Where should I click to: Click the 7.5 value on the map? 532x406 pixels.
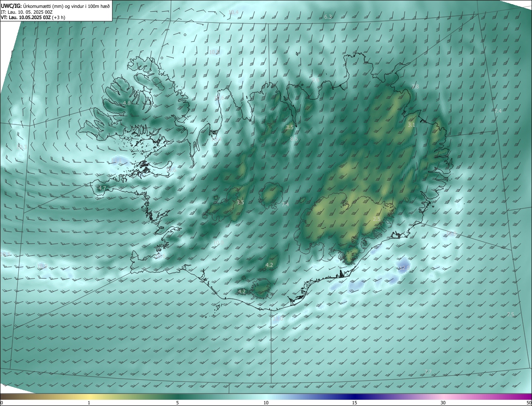pyautogui.click(x=511, y=315)
